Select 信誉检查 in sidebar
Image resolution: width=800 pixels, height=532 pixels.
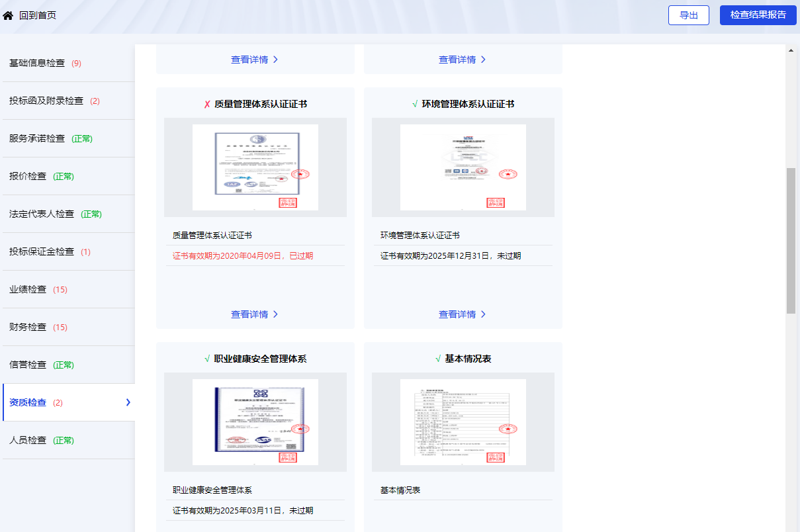tap(67, 365)
